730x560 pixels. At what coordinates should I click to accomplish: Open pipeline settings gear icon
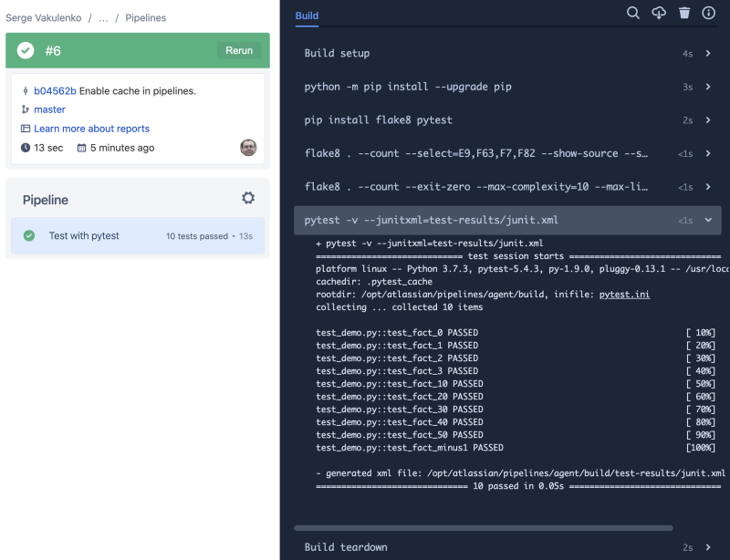pyautogui.click(x=248, y=198)
